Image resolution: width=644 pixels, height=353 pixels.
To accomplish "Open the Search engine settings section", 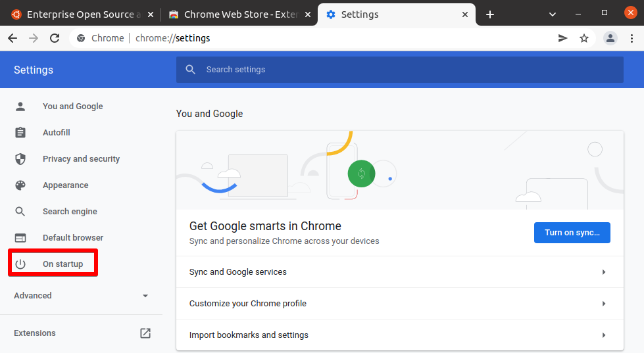I will pos(70,212).
